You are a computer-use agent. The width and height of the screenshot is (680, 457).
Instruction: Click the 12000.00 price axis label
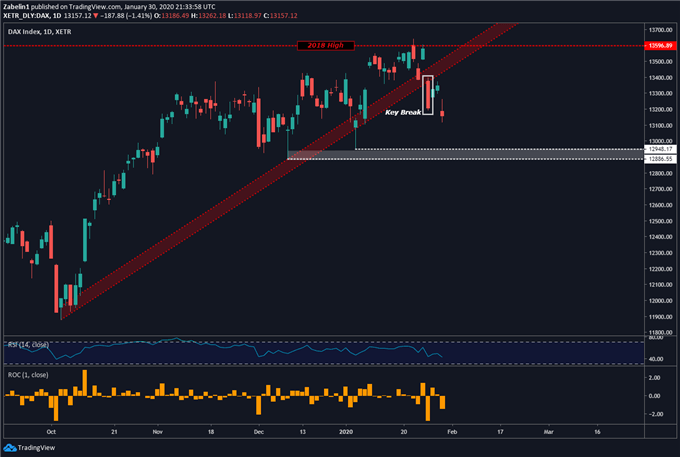coord(660,301)
